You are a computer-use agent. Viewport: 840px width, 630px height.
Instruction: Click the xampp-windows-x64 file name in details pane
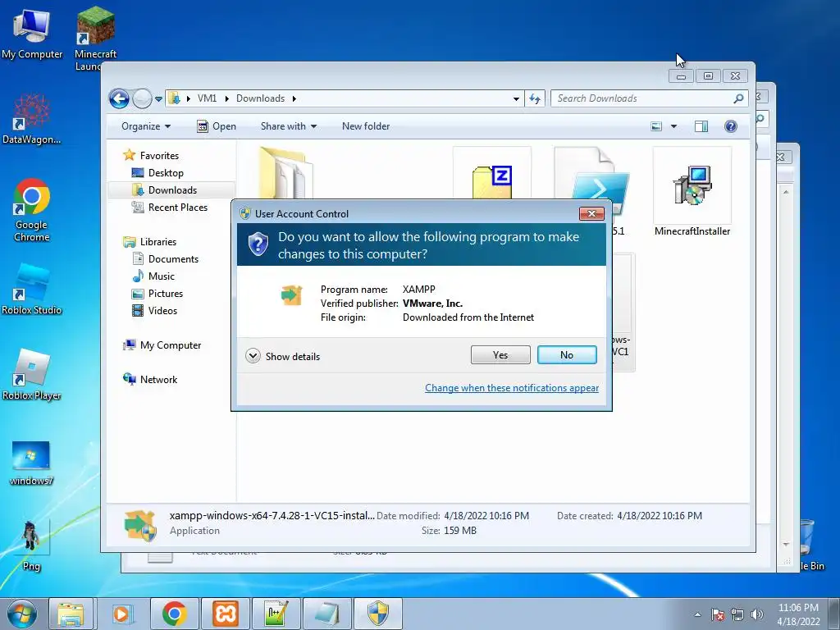tap(272, 515)
